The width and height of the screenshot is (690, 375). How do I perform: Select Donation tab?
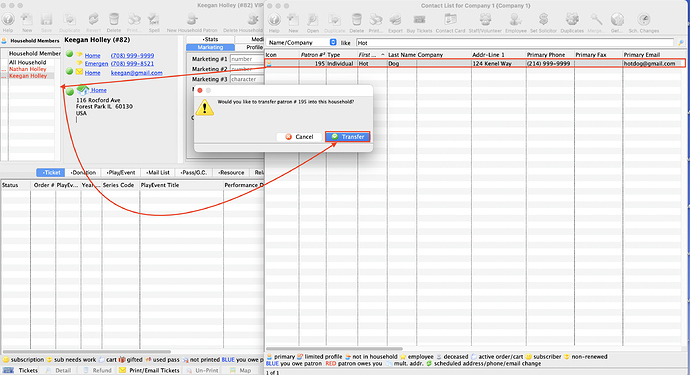coord(83,173)
